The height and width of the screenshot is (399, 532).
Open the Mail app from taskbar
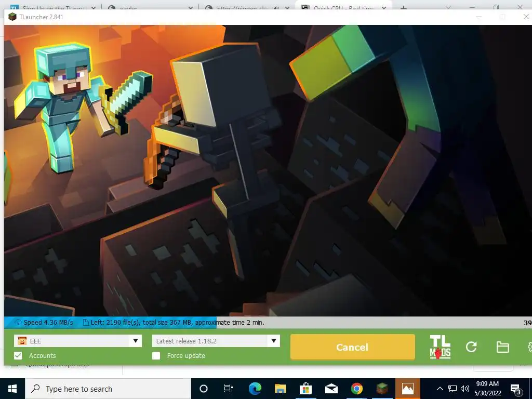(331, 389)
